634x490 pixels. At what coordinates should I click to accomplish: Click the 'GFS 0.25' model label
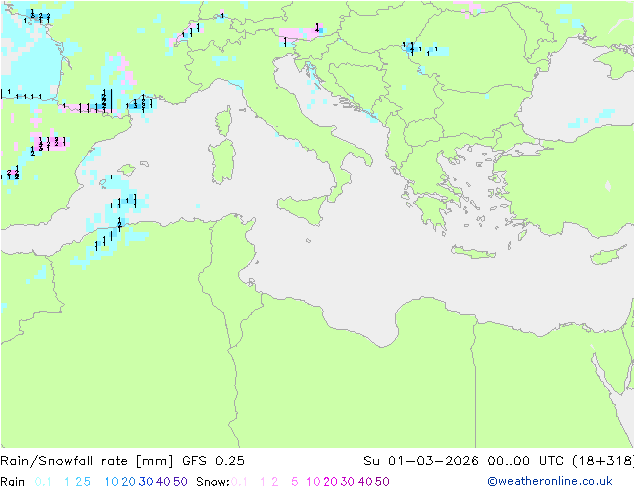[213, 461]
